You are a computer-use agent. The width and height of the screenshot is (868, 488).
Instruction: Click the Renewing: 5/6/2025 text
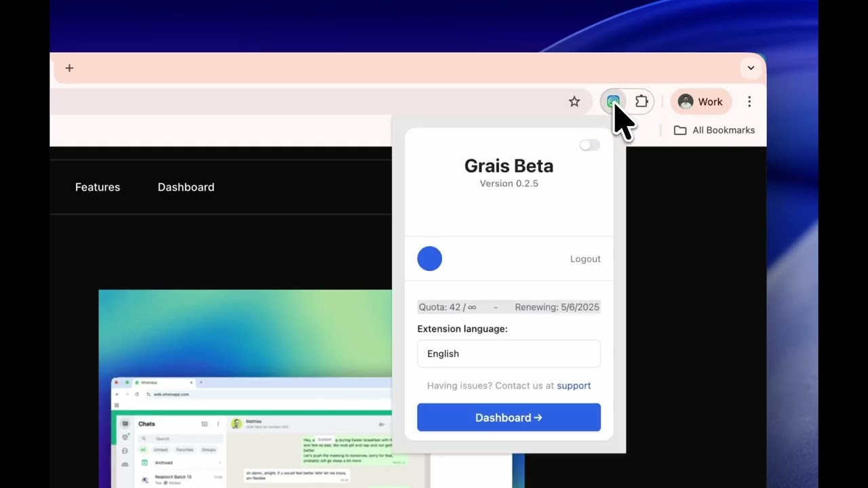pos(557,307)
